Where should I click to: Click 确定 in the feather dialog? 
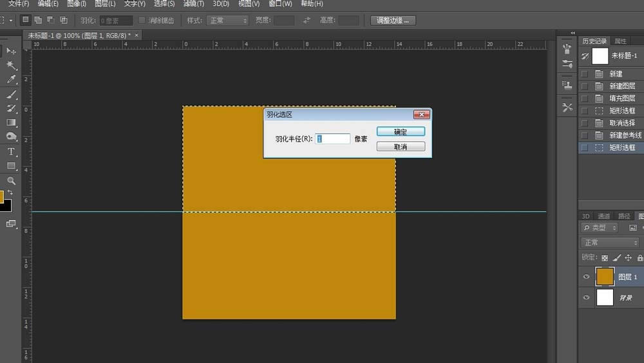point(400,132)
